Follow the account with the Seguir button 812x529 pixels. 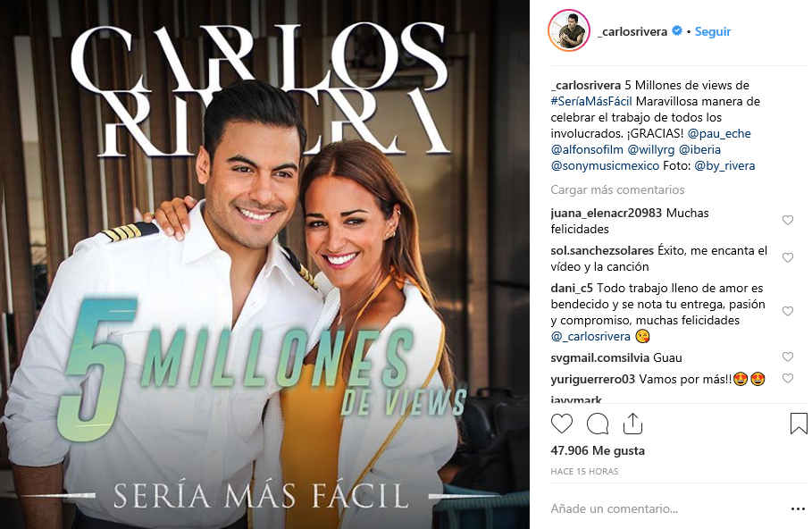pyautogui.click(x=713, y=31)
